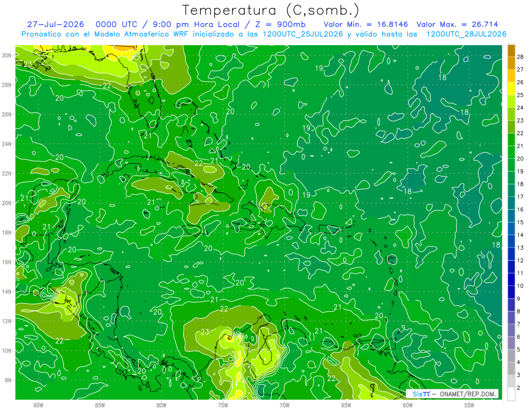The height and width of the screenshot is (411, 532).
Task: Click the longitude axis label "75W"
Action: point(223,406)
